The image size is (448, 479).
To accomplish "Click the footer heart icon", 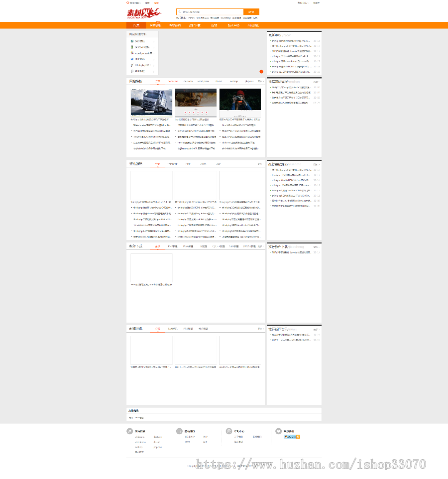I will coord(278,431).
